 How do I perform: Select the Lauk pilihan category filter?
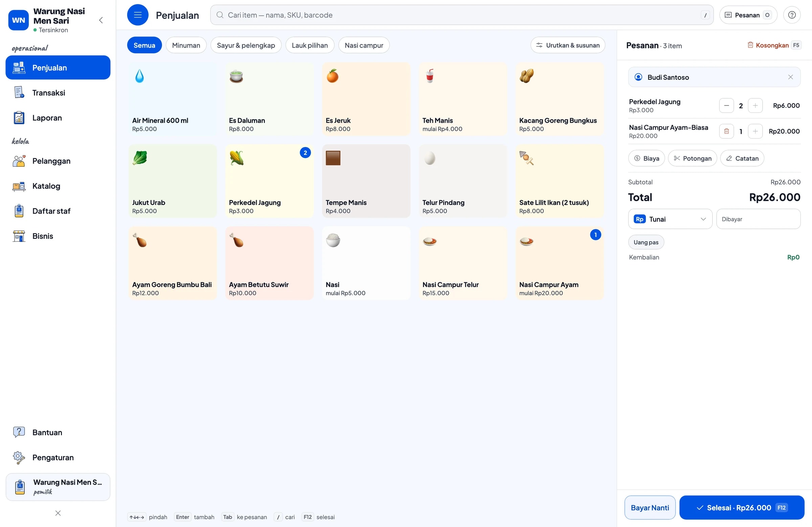[310, 45]
